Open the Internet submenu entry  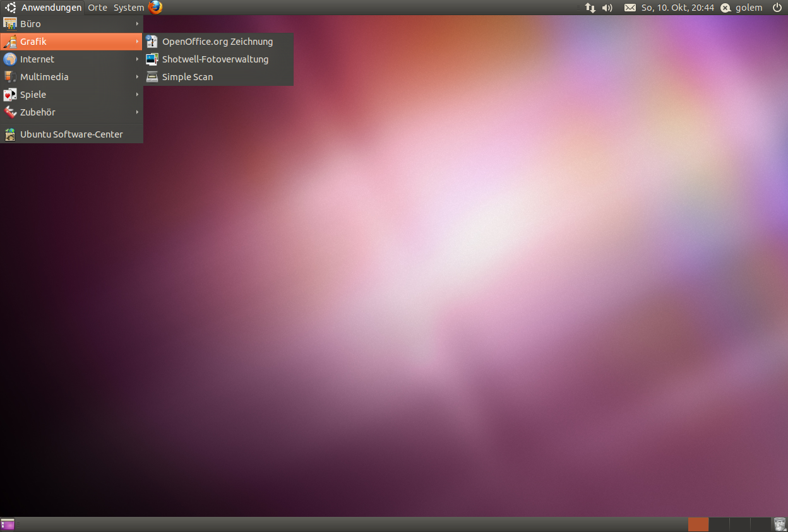click(71, 59)
